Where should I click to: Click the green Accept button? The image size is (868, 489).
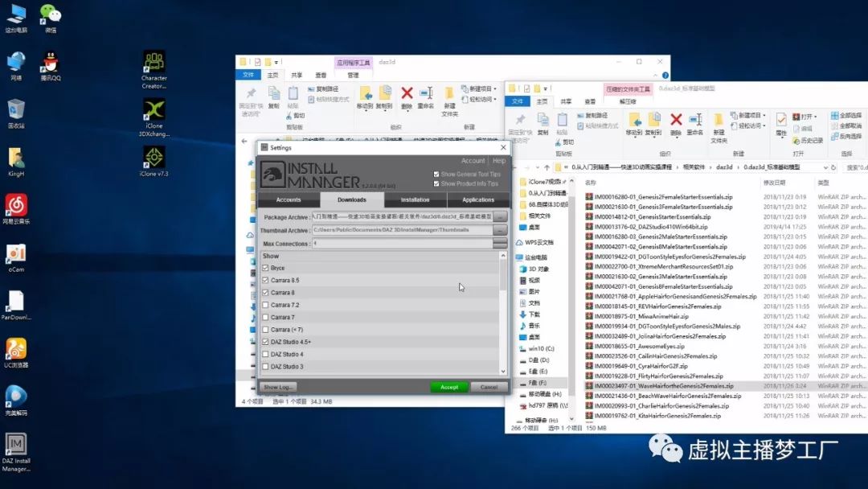pos(449,387)
